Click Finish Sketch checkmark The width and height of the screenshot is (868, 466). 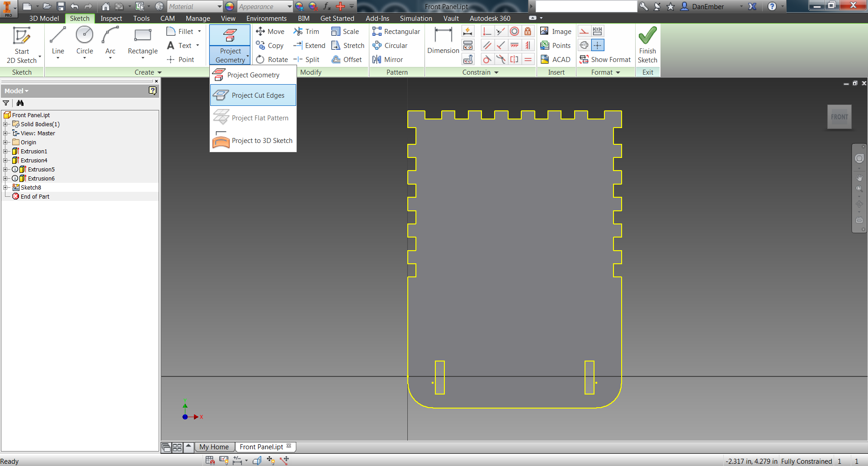point(647,35)
